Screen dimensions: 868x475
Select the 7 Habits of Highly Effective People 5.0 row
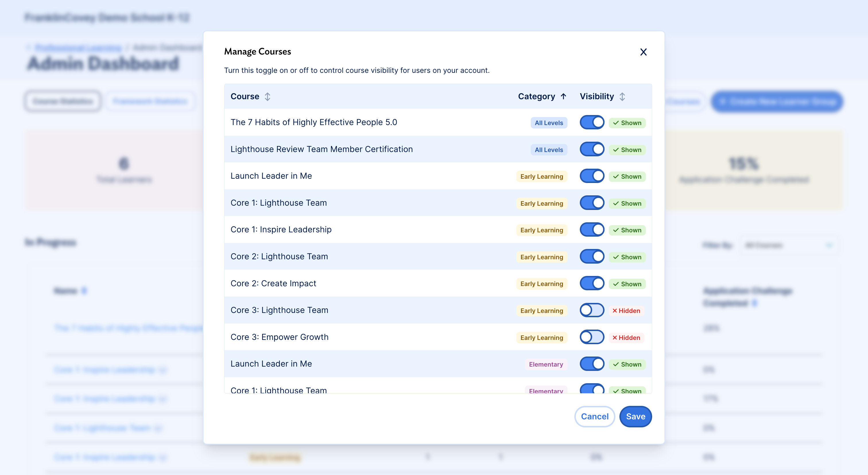(x=438, y=122)
